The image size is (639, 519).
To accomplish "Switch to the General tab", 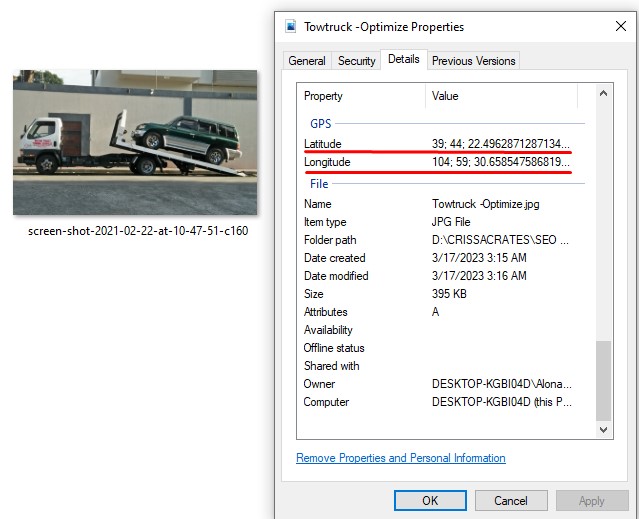I will (x=307, y=61).
